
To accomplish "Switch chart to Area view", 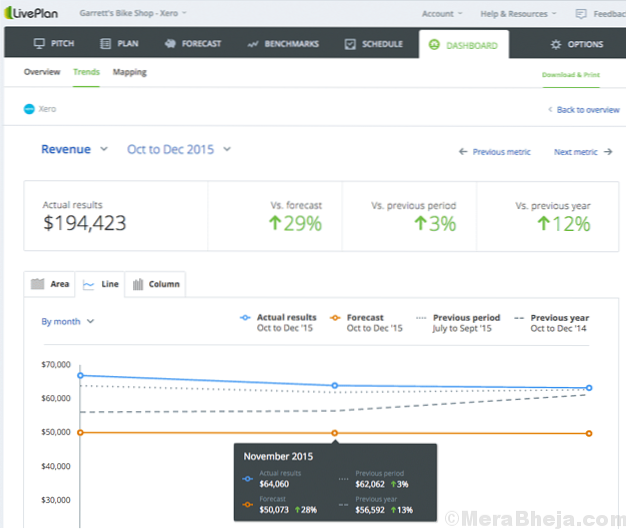I will click(x=51, y=284).
